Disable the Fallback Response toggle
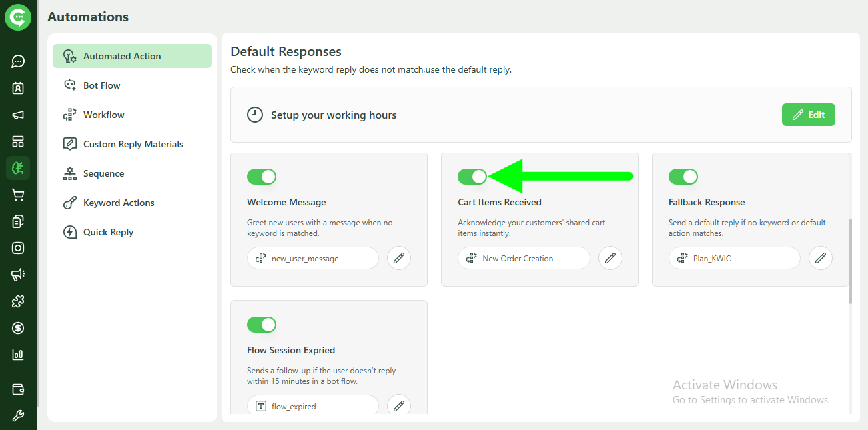Screen dimensions: 868x430 click(683, 177)
